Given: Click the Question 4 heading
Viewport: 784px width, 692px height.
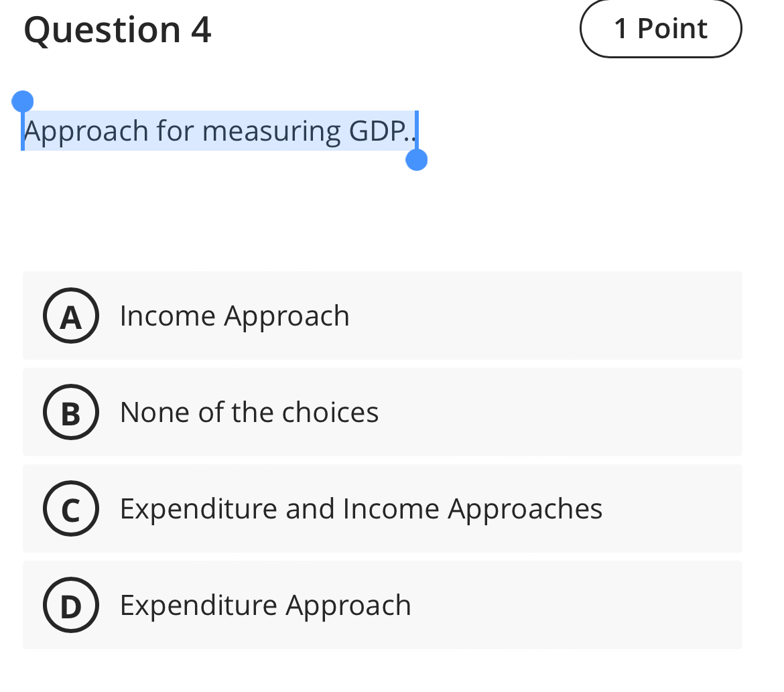Looking at the screenshot, I should coord(117,29).
